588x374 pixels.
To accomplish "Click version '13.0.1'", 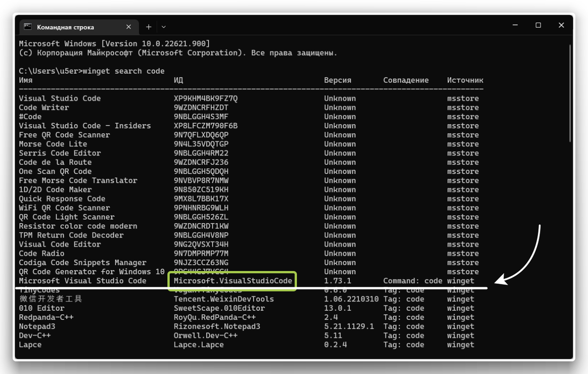I will [x=338, y=308].
